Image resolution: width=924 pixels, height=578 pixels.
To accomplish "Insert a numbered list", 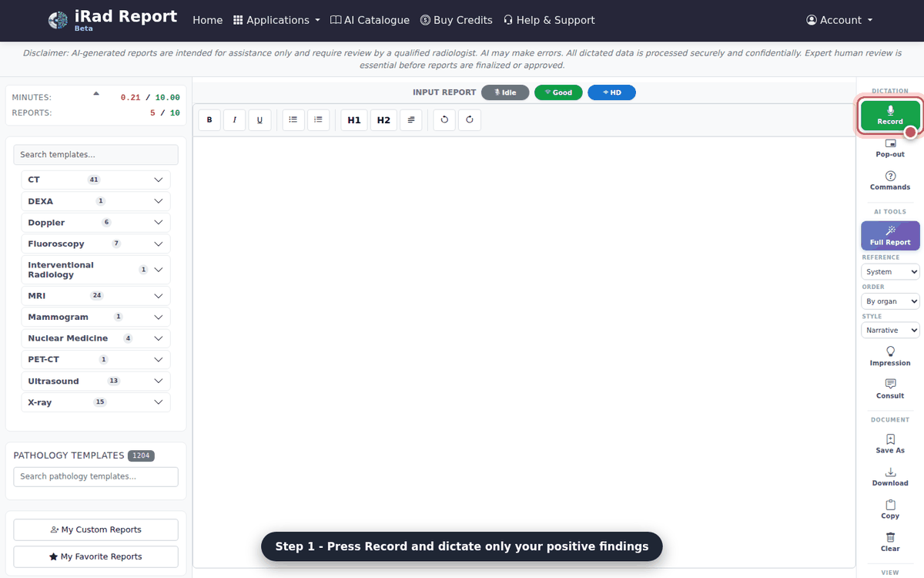I will 318,119.
